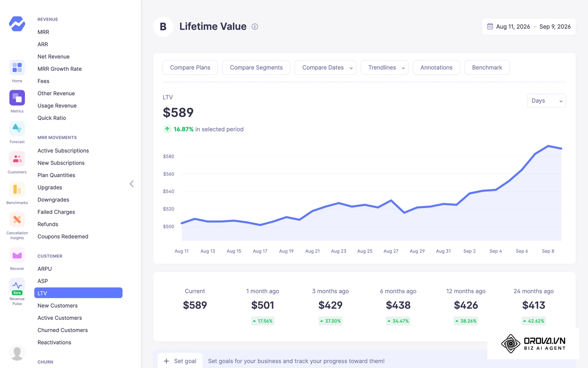Select Quick Ratio menu item
Screen dimensions: 588x368
coord(52,118)
